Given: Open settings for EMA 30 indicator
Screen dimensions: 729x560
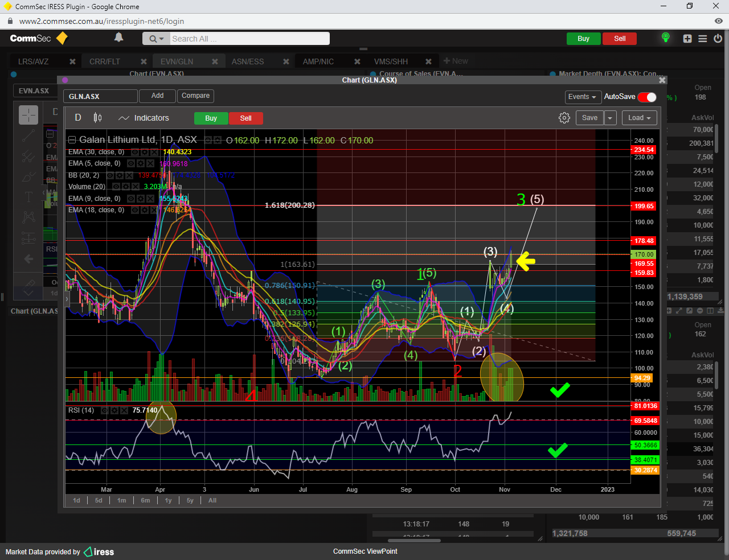Looking at the screenshot, I should coord(145,153).
